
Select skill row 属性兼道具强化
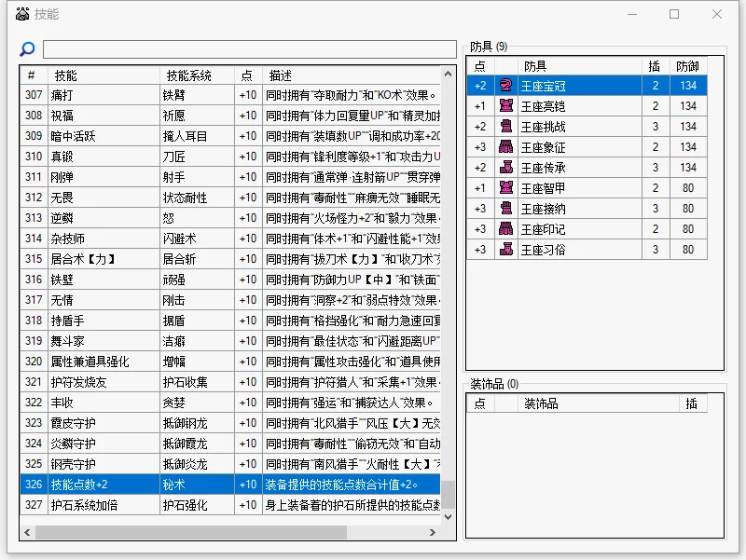[230, 362]
